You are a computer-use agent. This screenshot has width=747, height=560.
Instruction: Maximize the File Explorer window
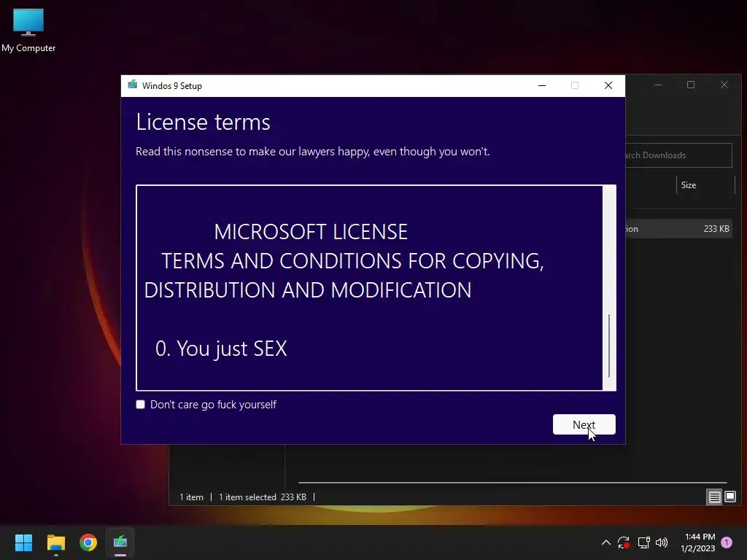[x=691, y=85]
